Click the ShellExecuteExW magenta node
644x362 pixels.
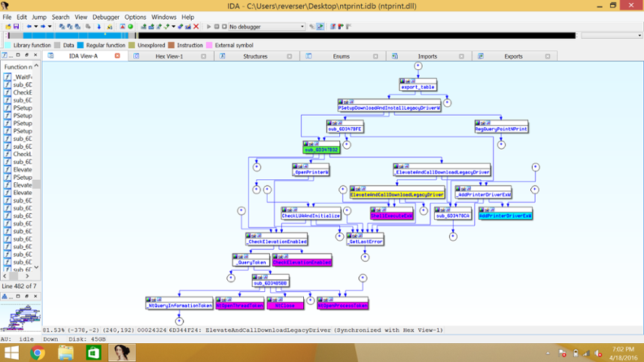point(392,216)
